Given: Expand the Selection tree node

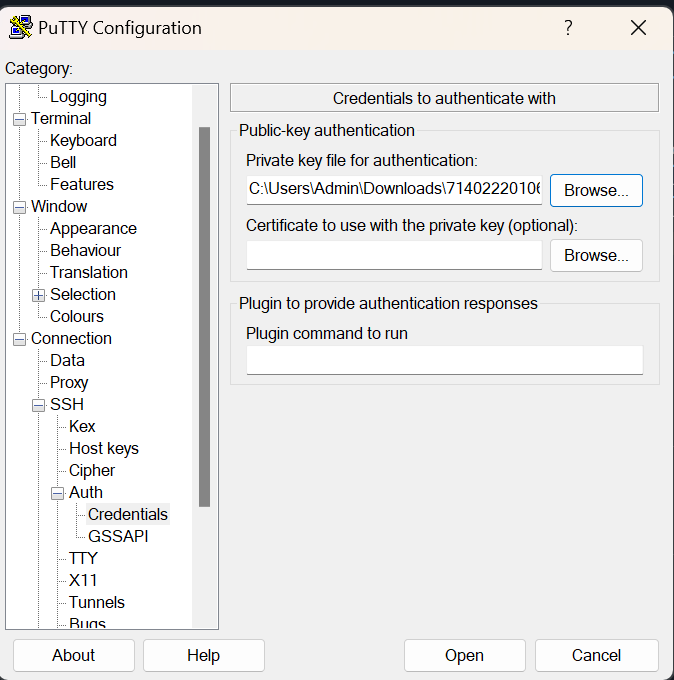Looking at the screenshot, I should 39,295.
